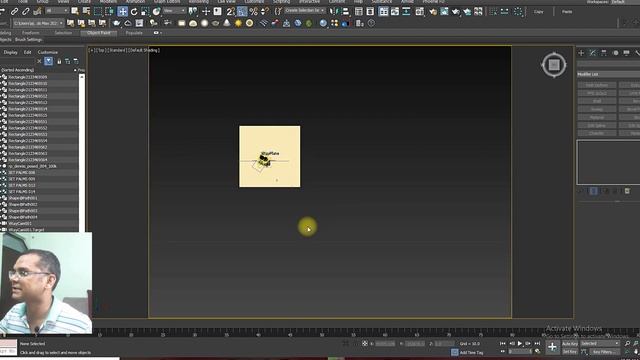
Task: Switch to the Create command panel tab
Action: pos(581,53)
